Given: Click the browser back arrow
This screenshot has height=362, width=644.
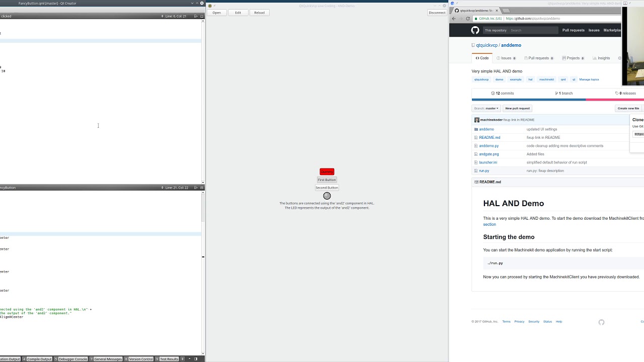Looking at the screenshot, I should point(454,19).
